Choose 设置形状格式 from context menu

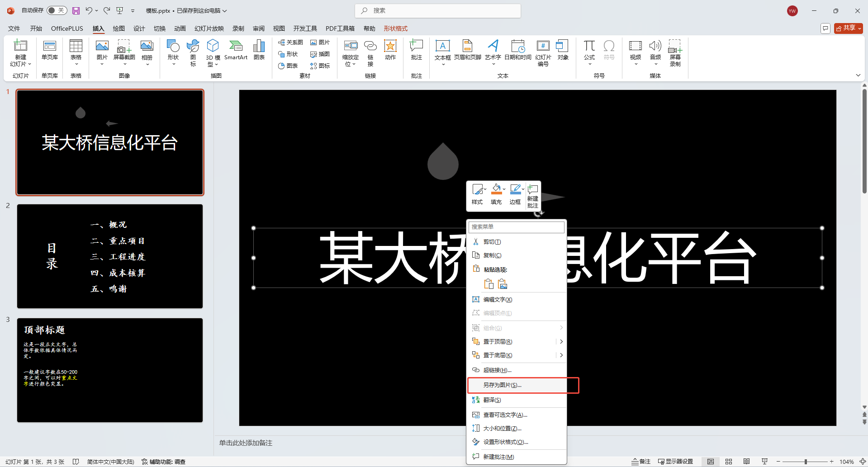517,442
